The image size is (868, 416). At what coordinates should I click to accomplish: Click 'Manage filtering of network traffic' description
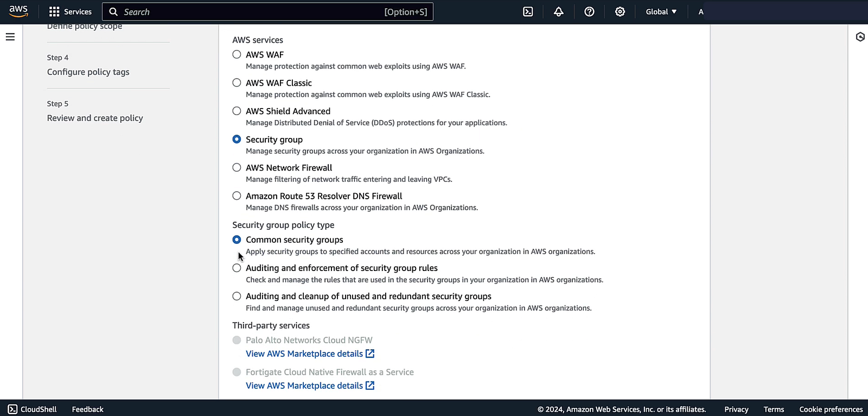pos(349,179)
